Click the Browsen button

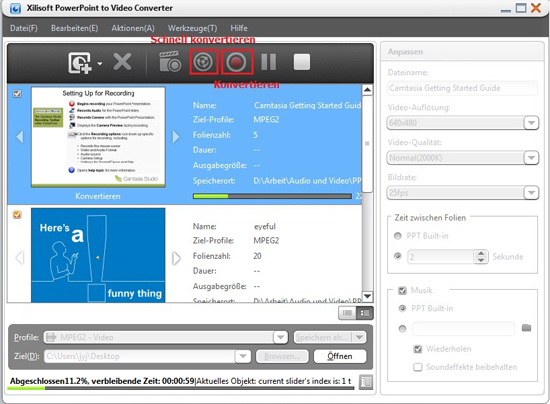[x=282, y=356]
